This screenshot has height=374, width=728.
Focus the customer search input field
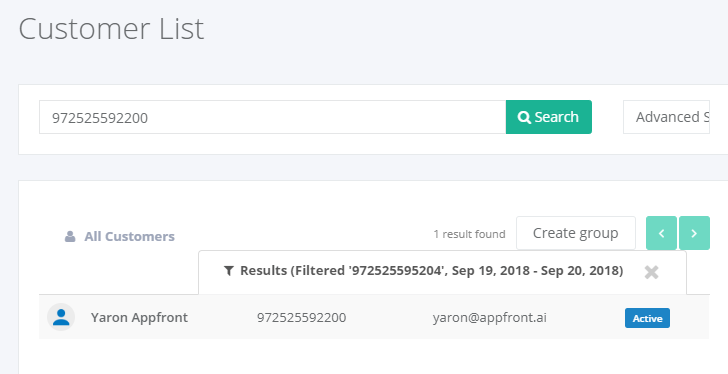[x=273, y=117]
